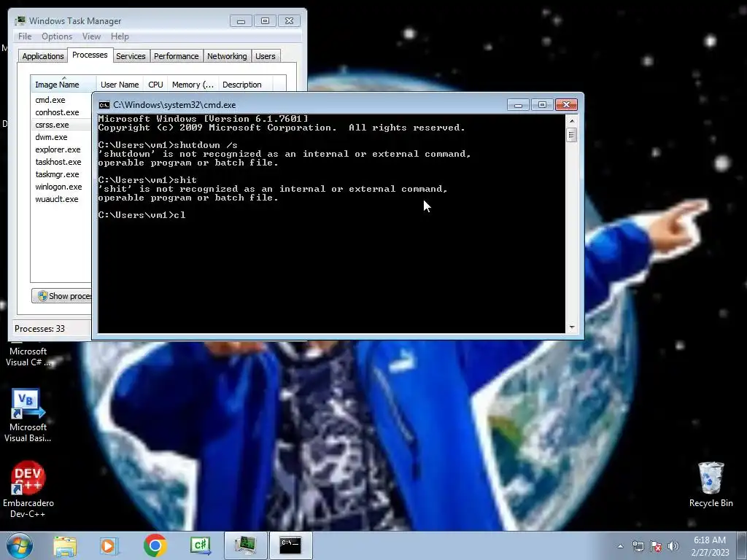Image resolution: width=747 pixels, height=560 pixels.
Task: Open the Task Manager Help menu
Action: (x=120, y=36)
